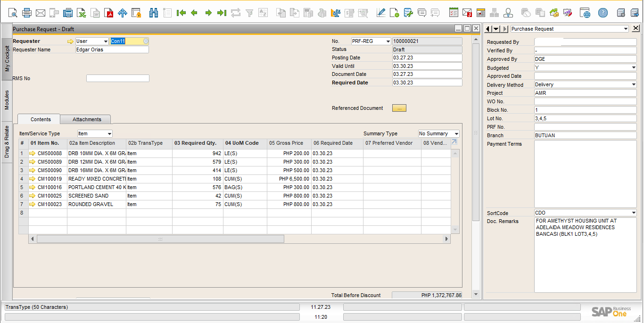The width and height of the screenshot is (644, 323).
Task: Click the Requester link arrow
Action: click(x=71, y=41)
